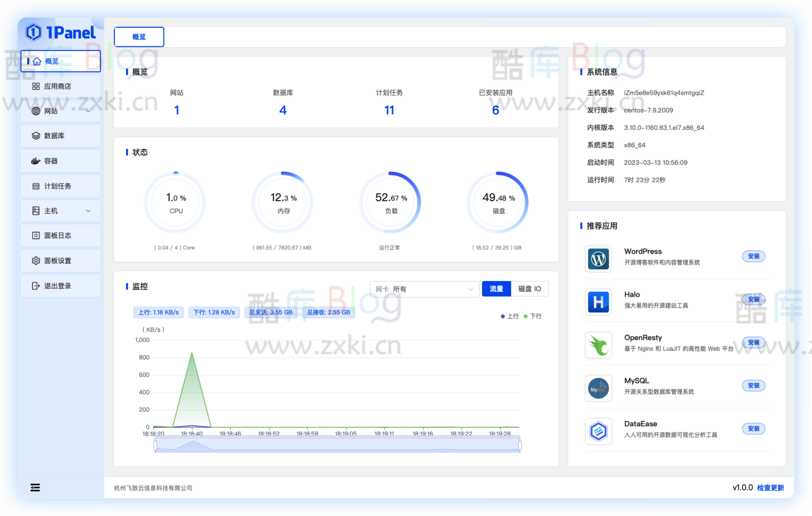Open the 网卡 network card dropdown
The image size is (812, 516).
point(424,289)
